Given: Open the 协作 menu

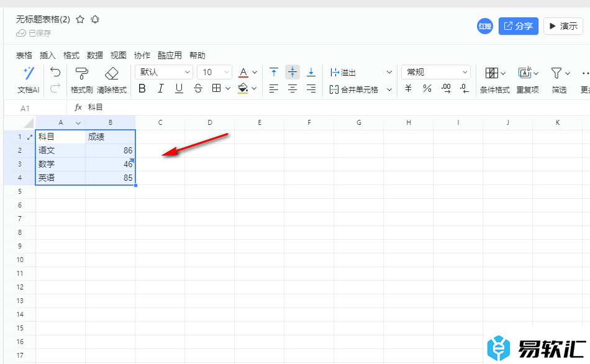Looking at the screenshot, I should (x=142, y=55).
